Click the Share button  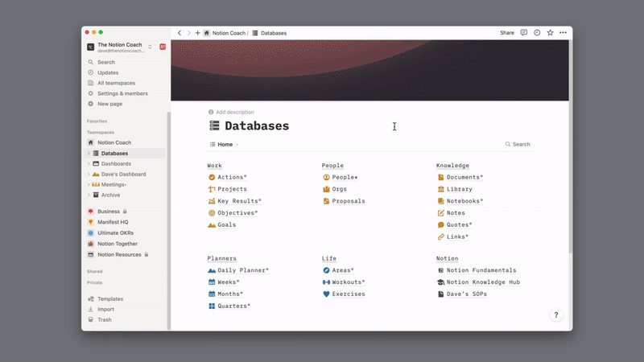pos(507,33)
